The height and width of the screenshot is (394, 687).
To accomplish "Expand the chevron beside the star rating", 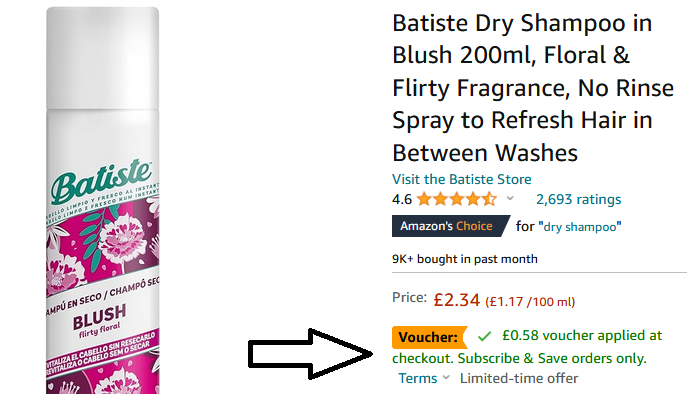I will pyautogui.click(x=510, y=198).
